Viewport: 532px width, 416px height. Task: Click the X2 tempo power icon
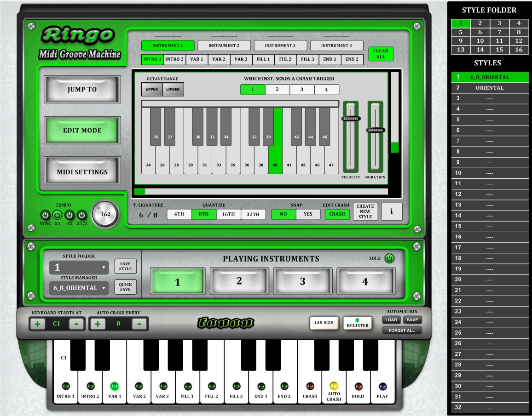pyautogui.click(x=69, y=215)
